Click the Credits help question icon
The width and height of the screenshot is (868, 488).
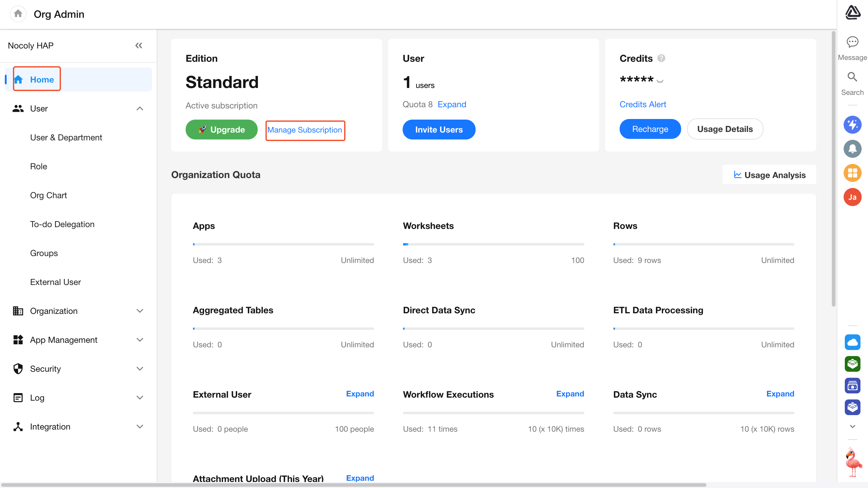pyautogui.click(x=661, y=58)
